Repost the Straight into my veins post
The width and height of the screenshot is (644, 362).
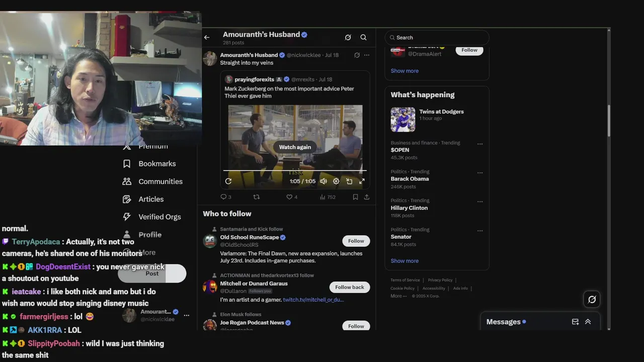pyautogui.click(x=257, y=197)
